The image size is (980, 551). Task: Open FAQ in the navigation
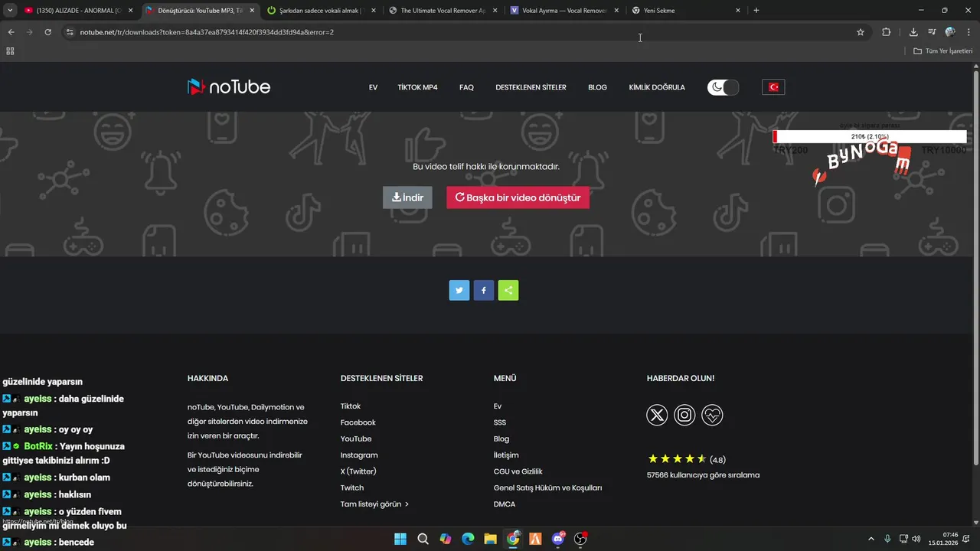pyautogui.click(x=466, y=87)
